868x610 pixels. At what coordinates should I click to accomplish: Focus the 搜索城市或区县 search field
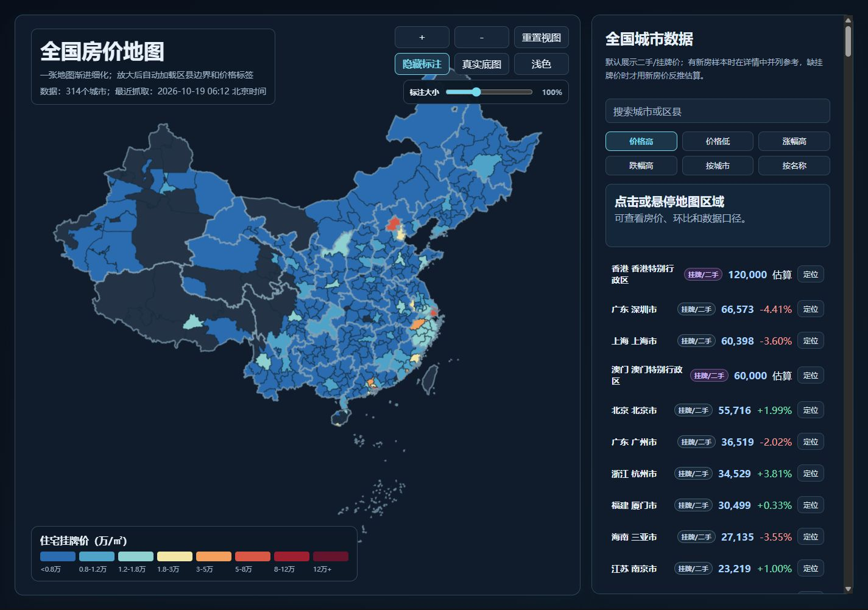tap(718, 111)
